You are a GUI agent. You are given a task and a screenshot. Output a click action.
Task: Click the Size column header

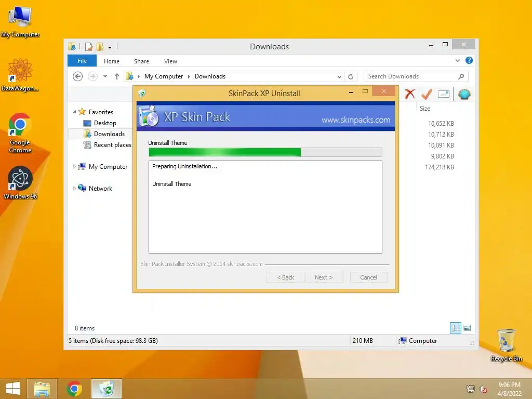tap(425, 109)
